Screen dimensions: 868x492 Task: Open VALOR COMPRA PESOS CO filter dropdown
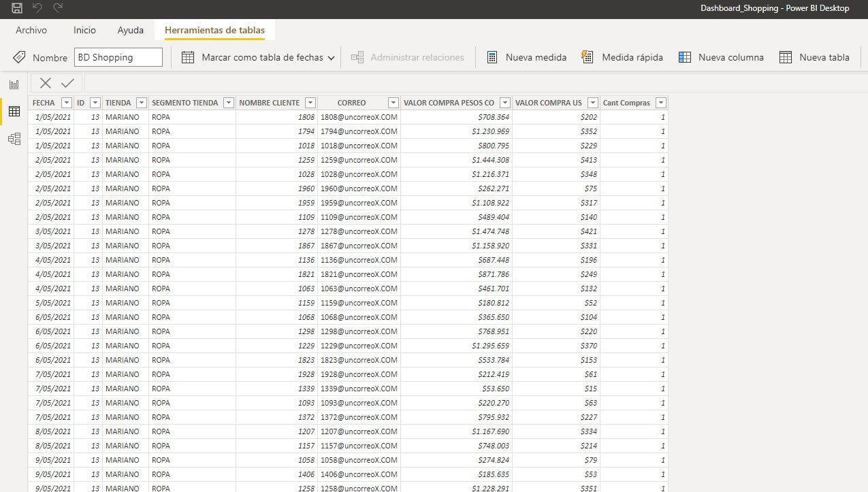[504, 103]
